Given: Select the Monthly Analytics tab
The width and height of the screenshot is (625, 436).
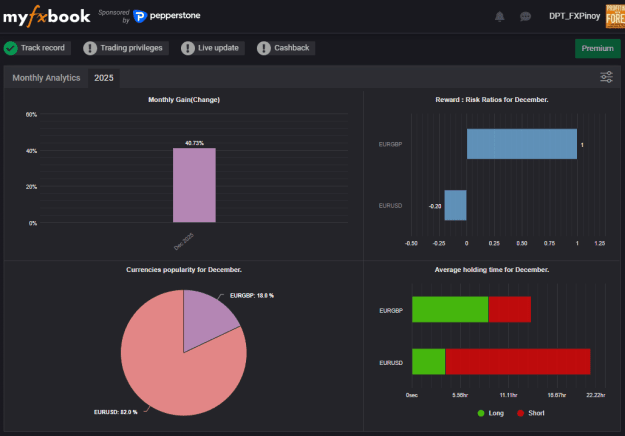Looking at the screenshot, I should coord(46,78).
